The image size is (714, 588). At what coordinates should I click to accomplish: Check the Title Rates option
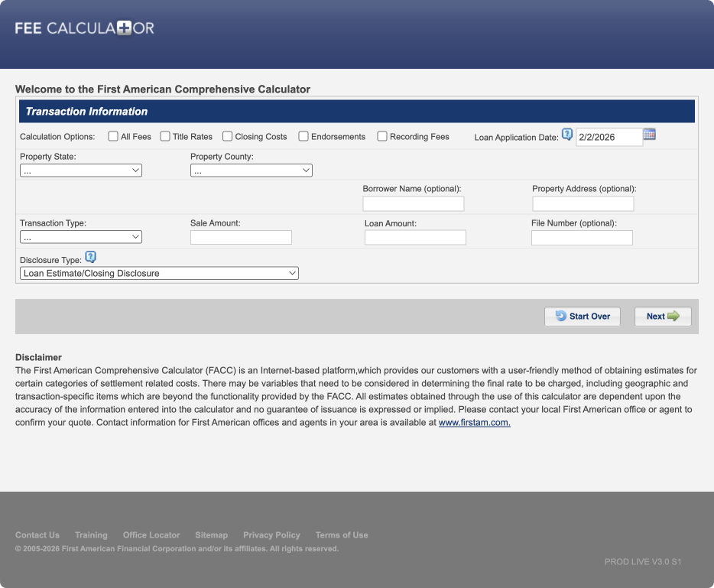tap(165, 135)
